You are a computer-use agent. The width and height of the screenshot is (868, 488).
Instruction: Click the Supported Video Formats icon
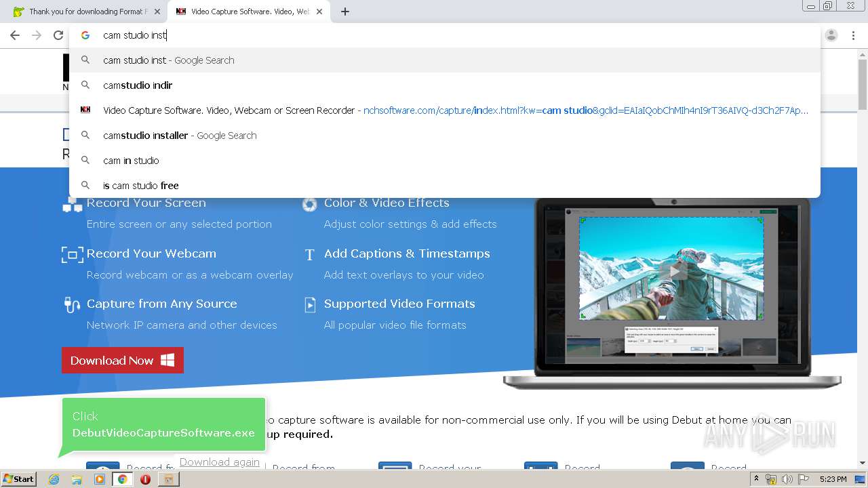pyautogui.click(x=310, y=304)
